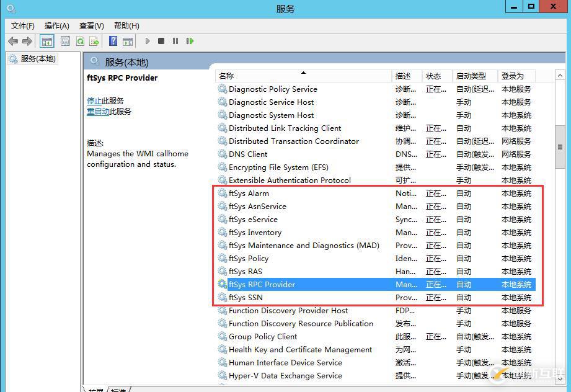This screenshot has height=392, width=571.
Task: Click the 停止 link to stop the service
Action: click(94, 100)
